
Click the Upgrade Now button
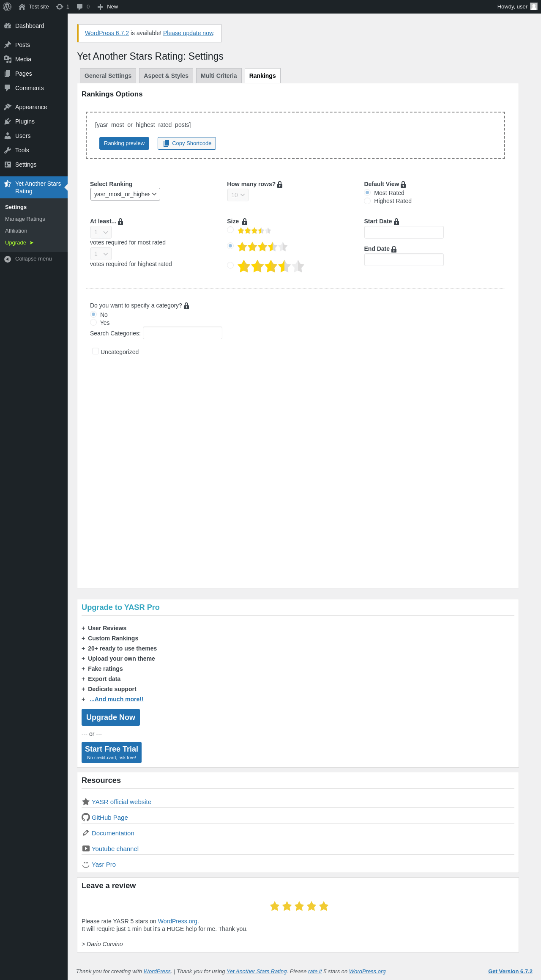coord(111,717)
